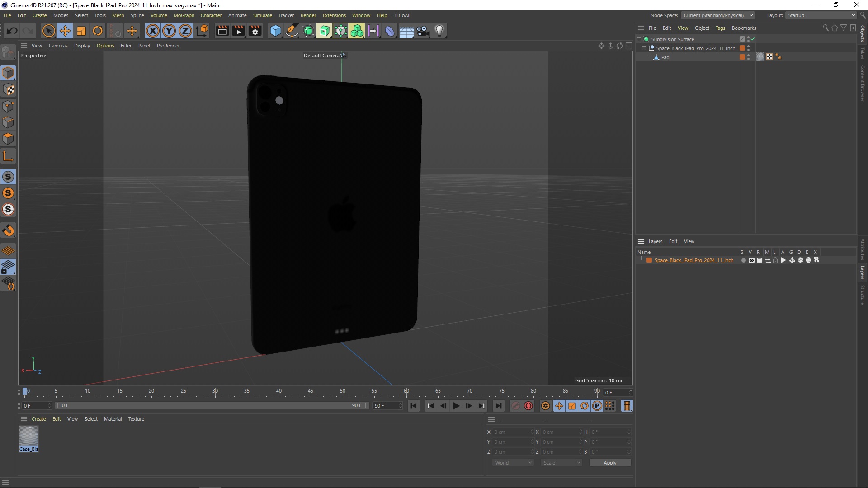
Task: Click the Undo arrow icon
Action: click(12, 31)
